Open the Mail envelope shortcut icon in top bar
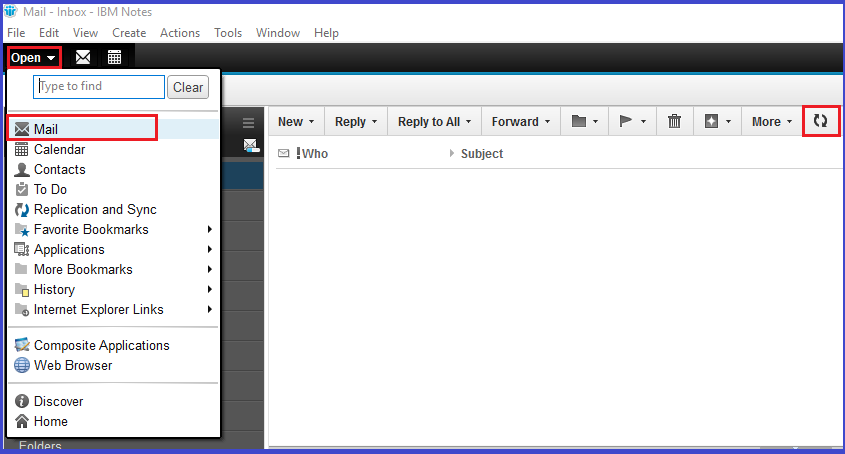Screen dimensions: 845x454 click(x=83, y=57)
